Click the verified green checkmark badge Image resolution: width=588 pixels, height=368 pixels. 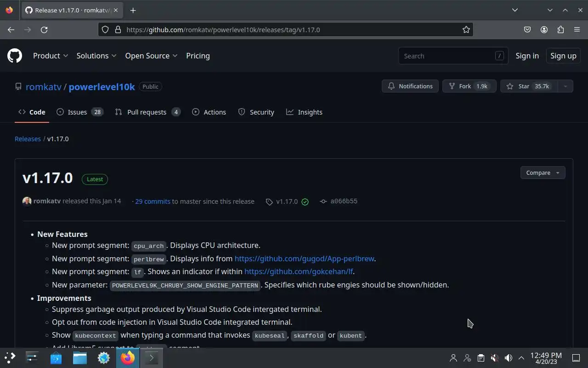[x=305, y=201]
